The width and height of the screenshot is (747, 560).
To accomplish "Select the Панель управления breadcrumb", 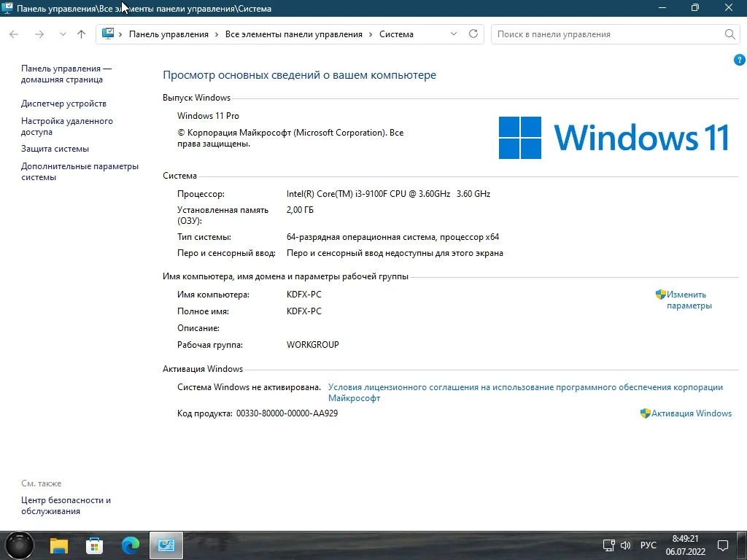I will (169, 34).
